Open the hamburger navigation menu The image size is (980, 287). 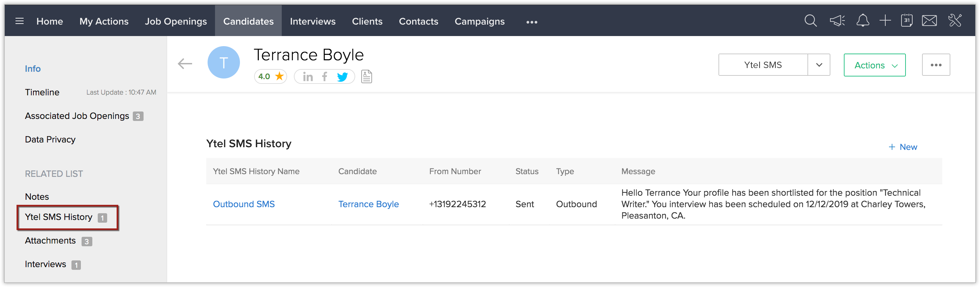coord(20,21)
